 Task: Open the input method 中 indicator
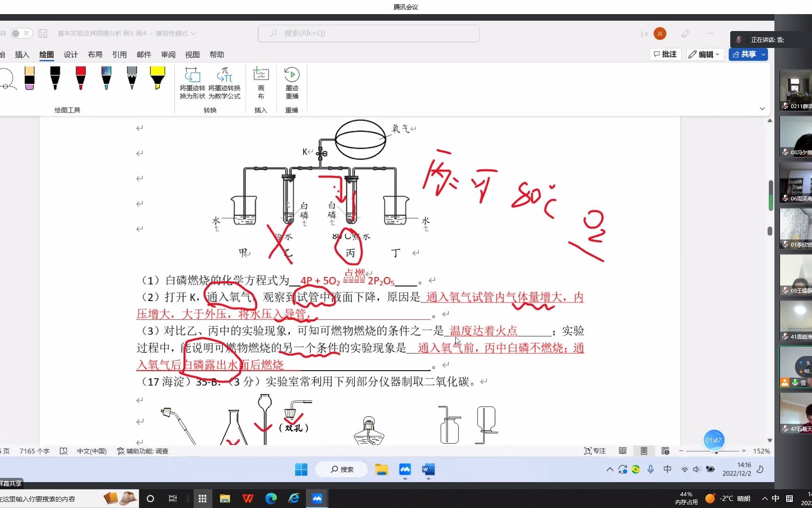(x=667, y=469)
